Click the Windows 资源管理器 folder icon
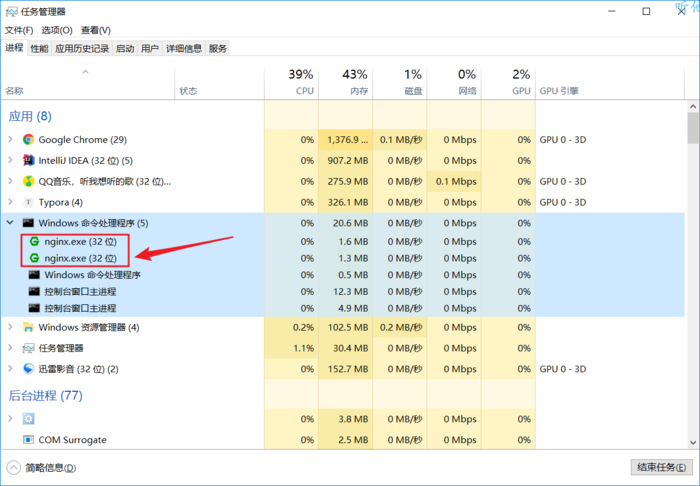This screenshot has width=700, height=486. (28, 328)
